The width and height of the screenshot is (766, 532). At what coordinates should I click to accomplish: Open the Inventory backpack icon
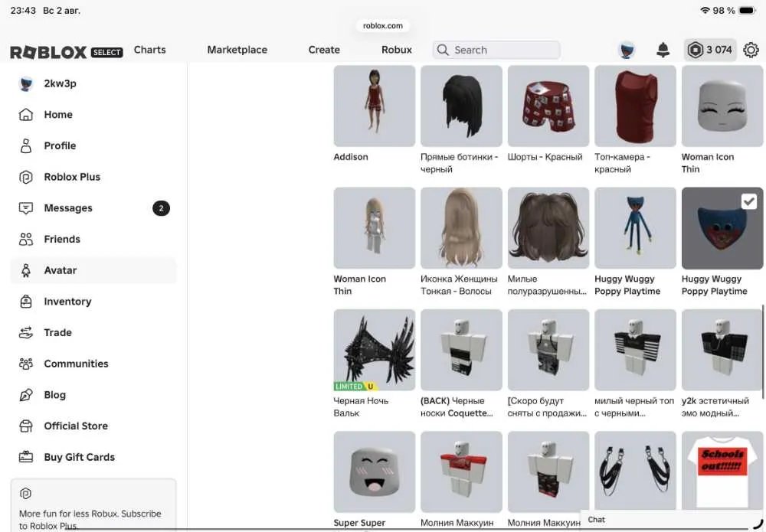tap(26, 302)
